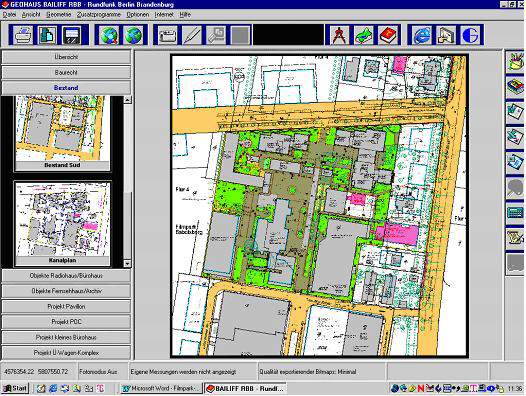Click the blue G logo icon
The width and height of the screenshot is (526, 396).
pyautogui.click(x=471, y=35)
